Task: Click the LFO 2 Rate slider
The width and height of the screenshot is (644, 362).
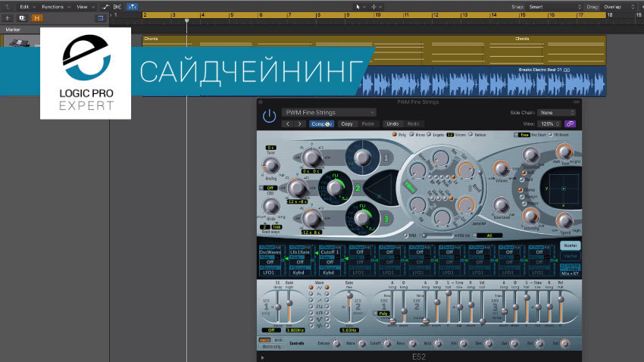Action: [x=349, y=307]
